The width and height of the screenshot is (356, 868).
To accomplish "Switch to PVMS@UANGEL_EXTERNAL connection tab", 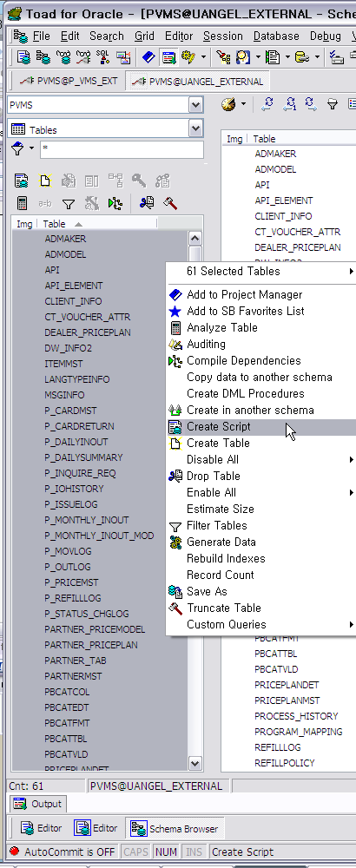I will coord(197,82).
